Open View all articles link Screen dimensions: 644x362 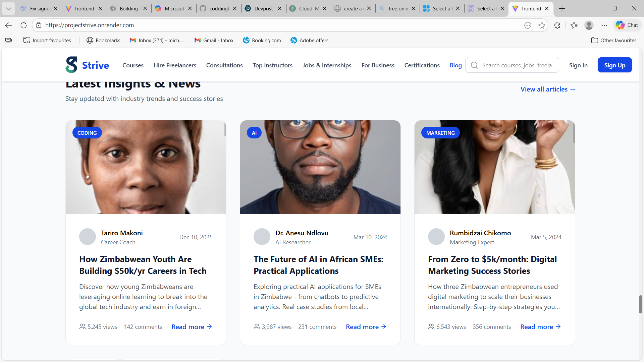click(x=548, y=89)
